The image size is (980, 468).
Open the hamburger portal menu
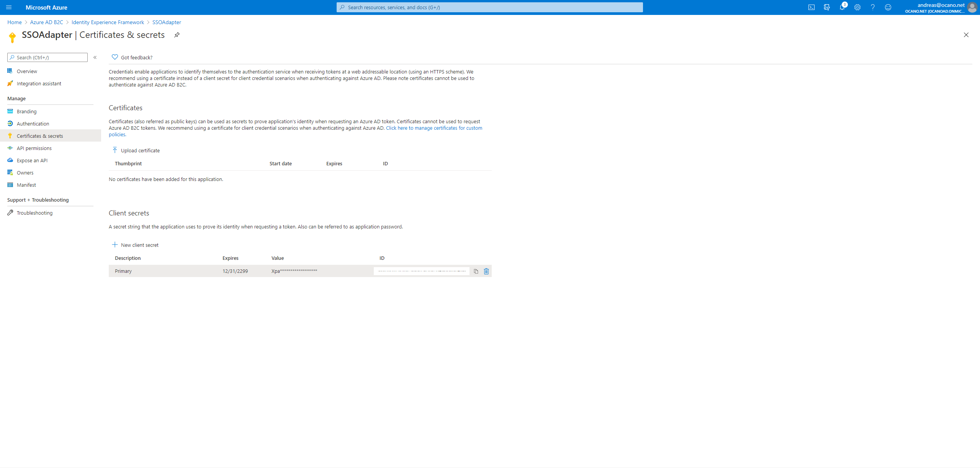(x=9, y=7)
